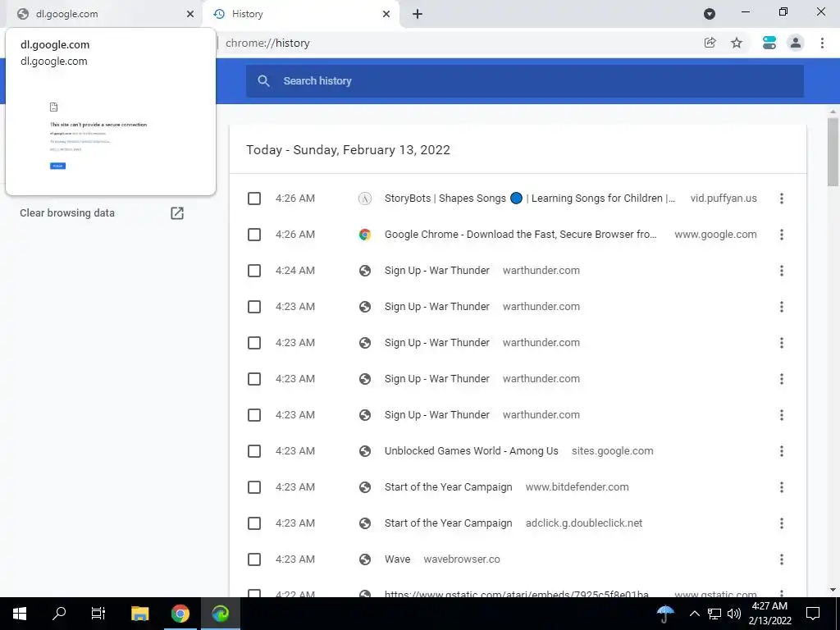This screenshot has height=630, width=840.
Task: Check the Wave wavebrowser.co checkbox
Action: click(x=254, y=559)
